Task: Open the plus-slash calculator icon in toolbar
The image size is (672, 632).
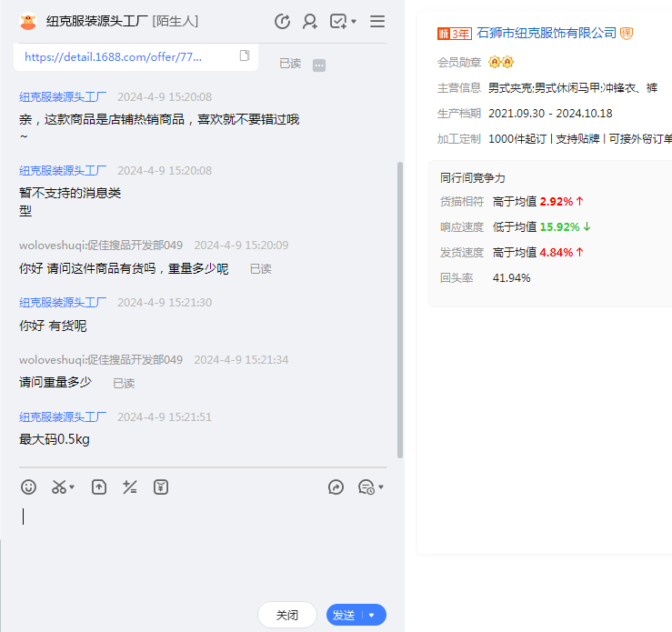Action: tap(129, 487)
